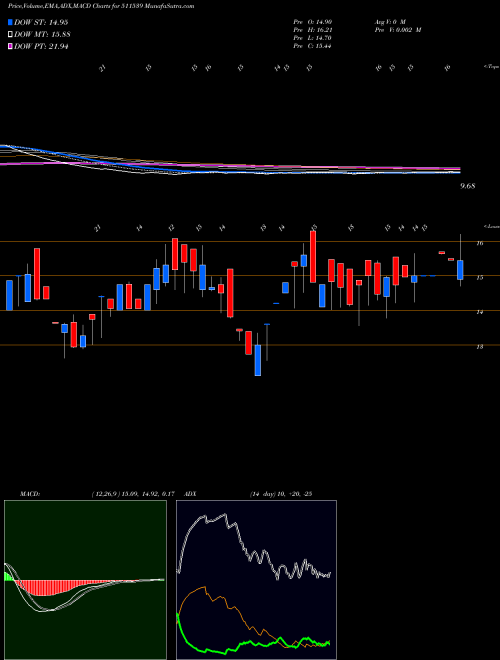The height and width of the screenshot is (660, 500).
Task: Select the 'DOW MT: 15.88' legend label
Action: pos(41,34)
